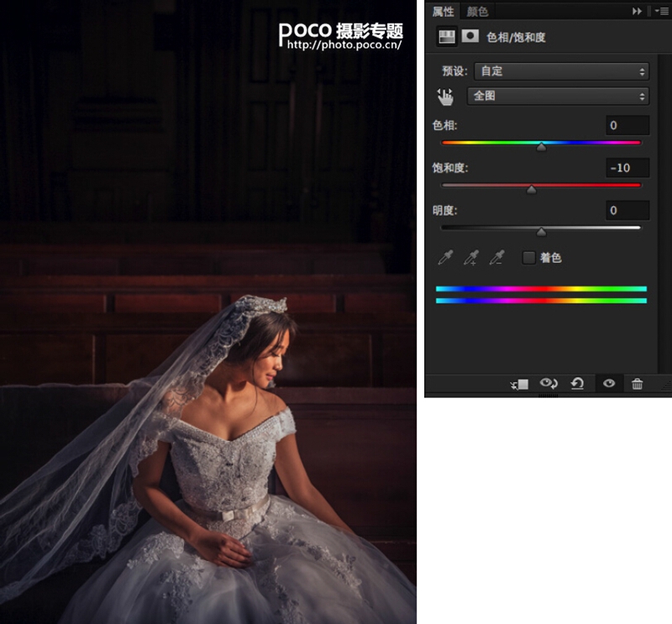672x624 pixels.
Task: Delete the adjustment layer with trash icon
Action: (x=638, y=384)
